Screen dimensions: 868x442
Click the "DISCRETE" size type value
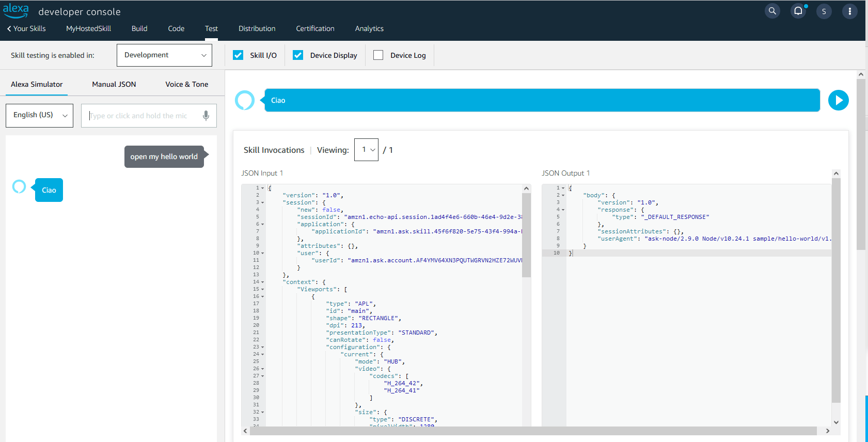tap(416, 419)
